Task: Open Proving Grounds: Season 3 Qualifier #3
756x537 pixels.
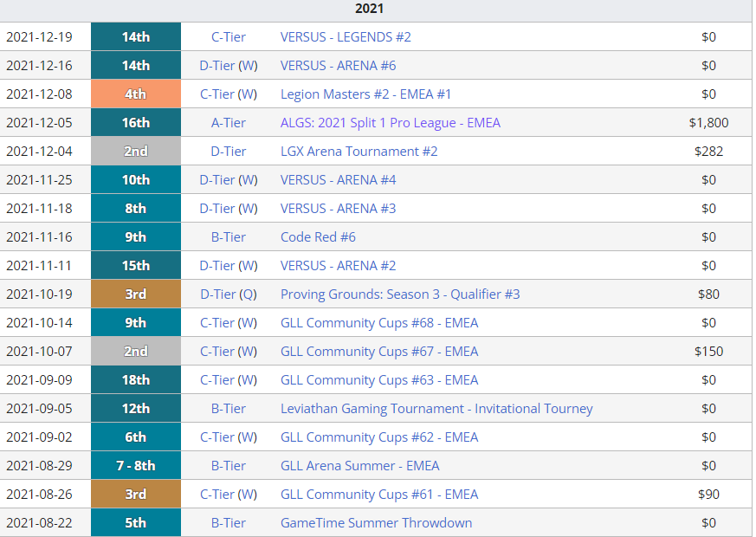Action: [x=400, y=294]
